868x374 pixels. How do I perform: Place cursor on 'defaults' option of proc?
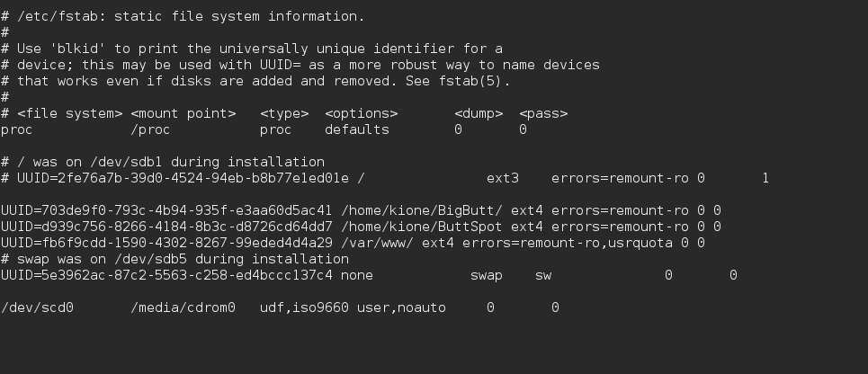point(357,129)
